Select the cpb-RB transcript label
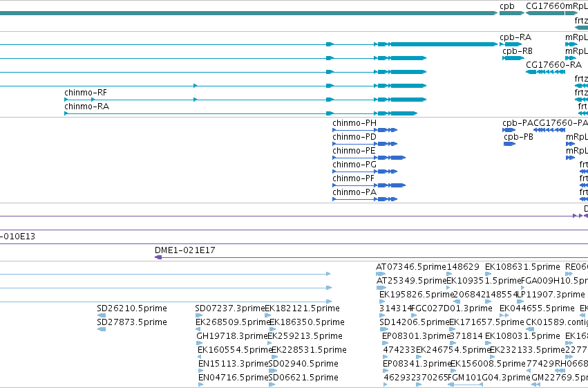This screenshot has height=388, width=588. tap(517, 51)
